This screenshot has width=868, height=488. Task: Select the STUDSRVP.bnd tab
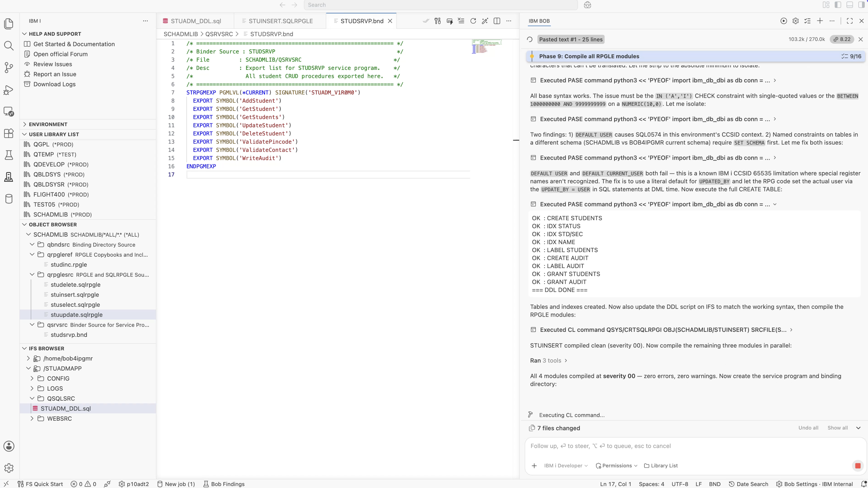tap(362, 21)
